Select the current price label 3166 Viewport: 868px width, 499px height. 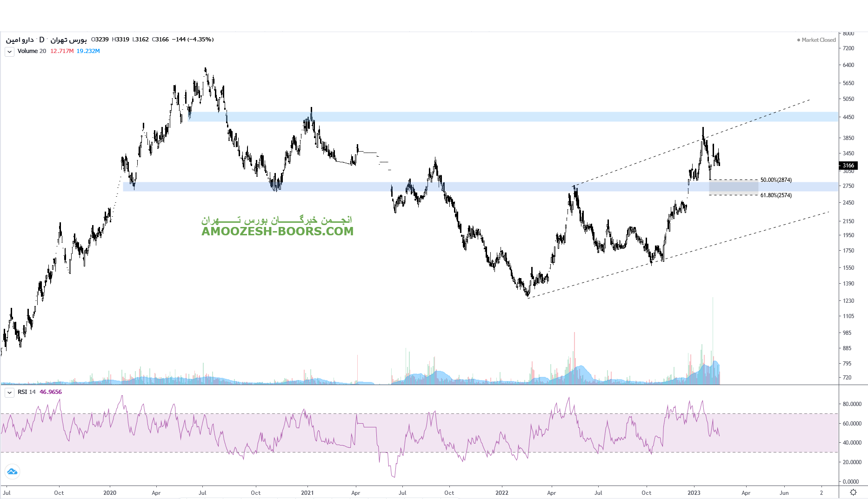848,166
